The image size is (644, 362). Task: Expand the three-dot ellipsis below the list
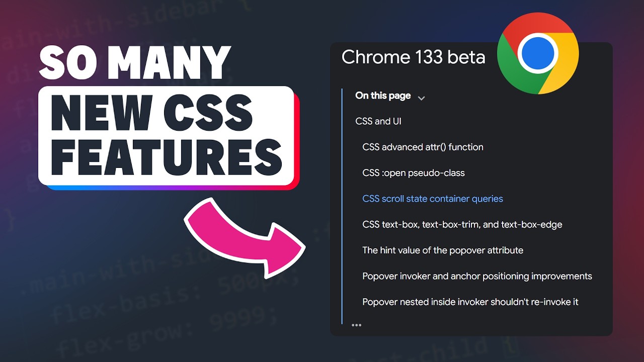point(357,325)
